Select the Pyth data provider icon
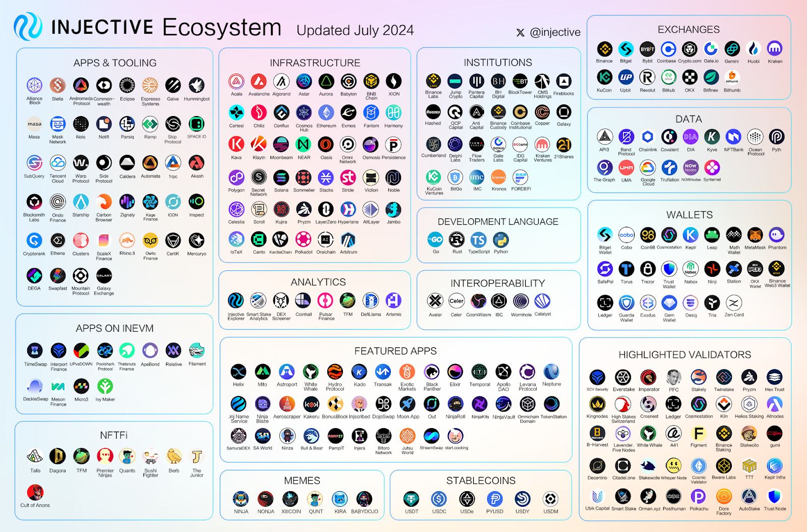This screenshot has height=532, width=807. pos(777,137)
